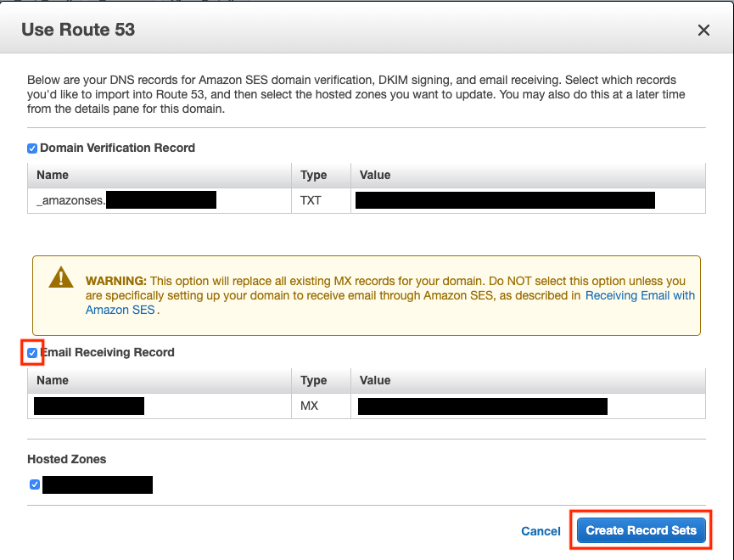This screenshot has width=734, height=560.
Task: Click the Use Route 53 dialog title
Action: click(x=77, y=29)
